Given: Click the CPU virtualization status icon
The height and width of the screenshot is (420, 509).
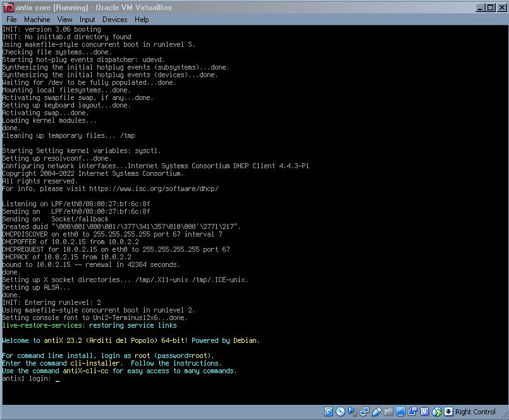Looking at the screenshot, I should [425, 412].
